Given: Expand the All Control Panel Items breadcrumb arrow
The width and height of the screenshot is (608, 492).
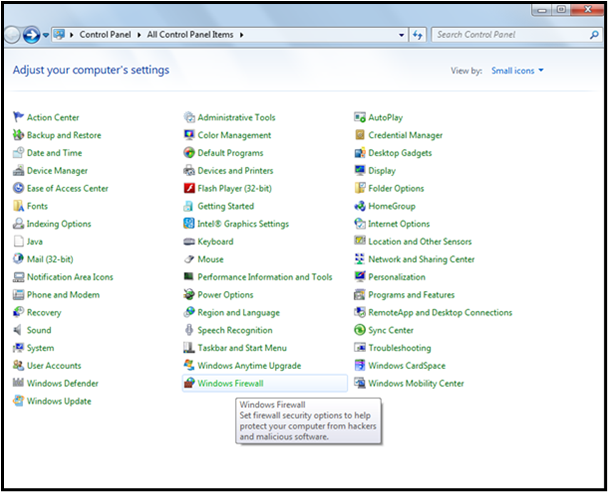Looking at the screenshot, I should [242, 34].
